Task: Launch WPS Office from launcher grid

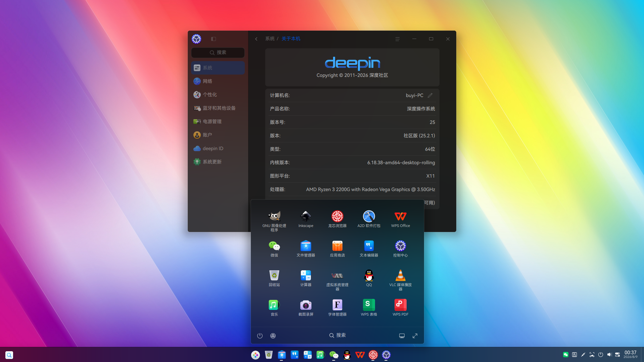Action: [x=400, y=219]
